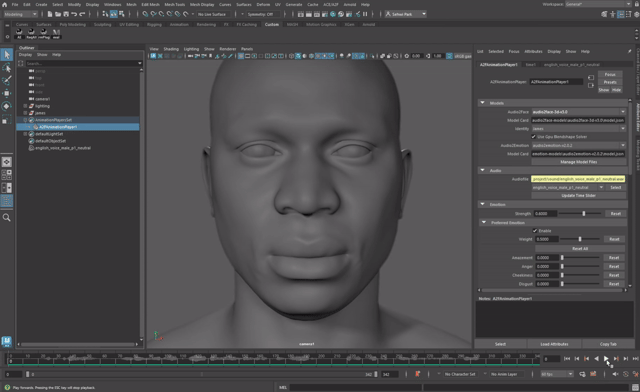Toggle Preferred Emotion Enable checkbox
The image size is (640, 392).
point(535,231)
